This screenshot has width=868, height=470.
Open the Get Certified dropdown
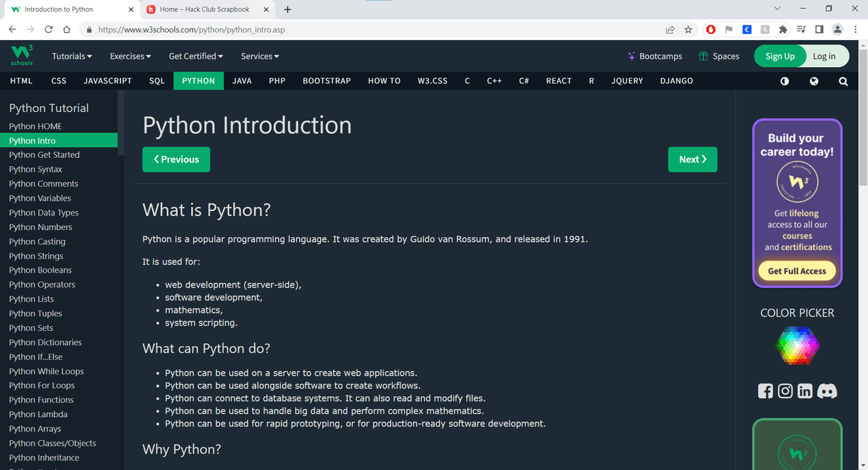195,56
